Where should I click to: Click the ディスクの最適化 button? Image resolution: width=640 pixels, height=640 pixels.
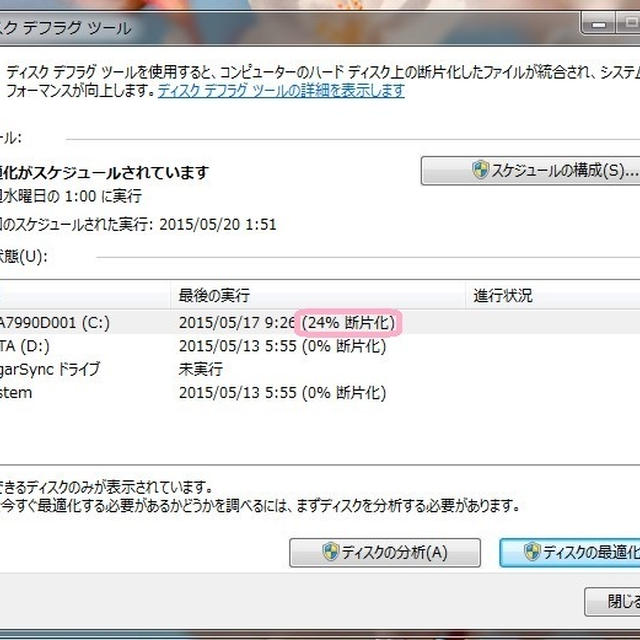click(x=570, y=553)
